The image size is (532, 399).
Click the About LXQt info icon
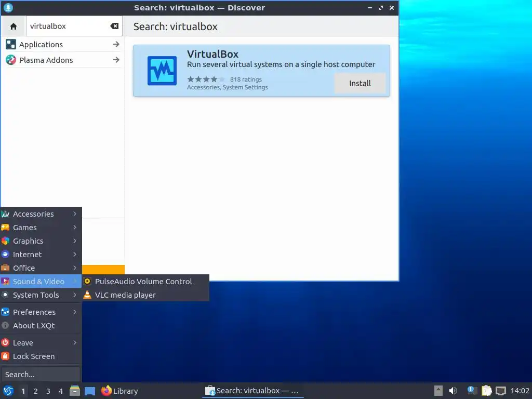tap(5, 325)
